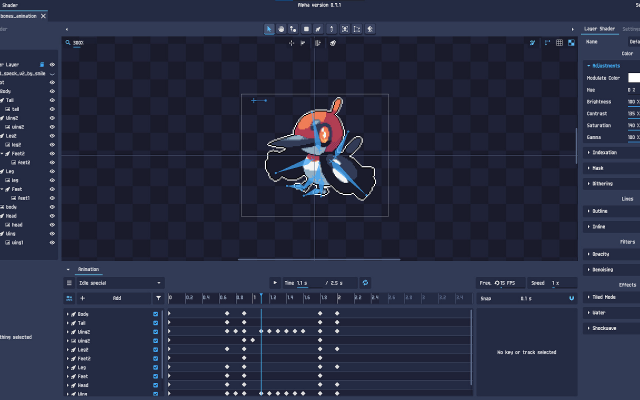Toggle visibility of wing2 sprite layer
The height and width of the screenshot is (400, 640).
coord(52,127)
